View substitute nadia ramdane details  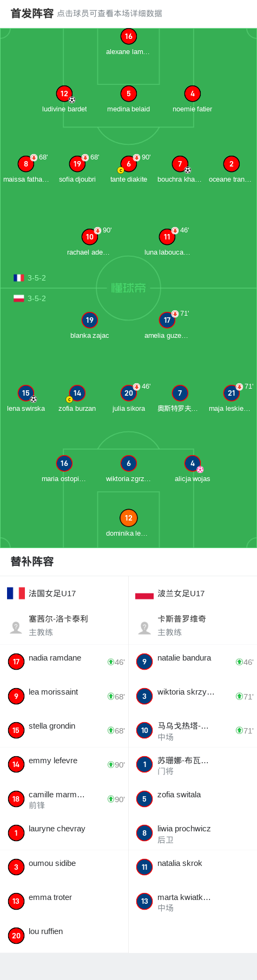click(64, 662)
